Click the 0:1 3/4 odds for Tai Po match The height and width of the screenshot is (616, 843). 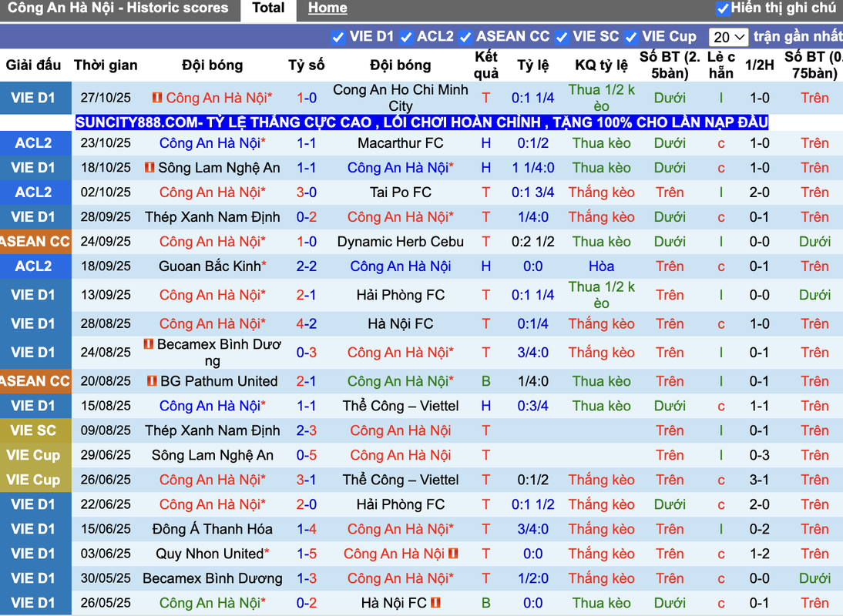[532, 192]
